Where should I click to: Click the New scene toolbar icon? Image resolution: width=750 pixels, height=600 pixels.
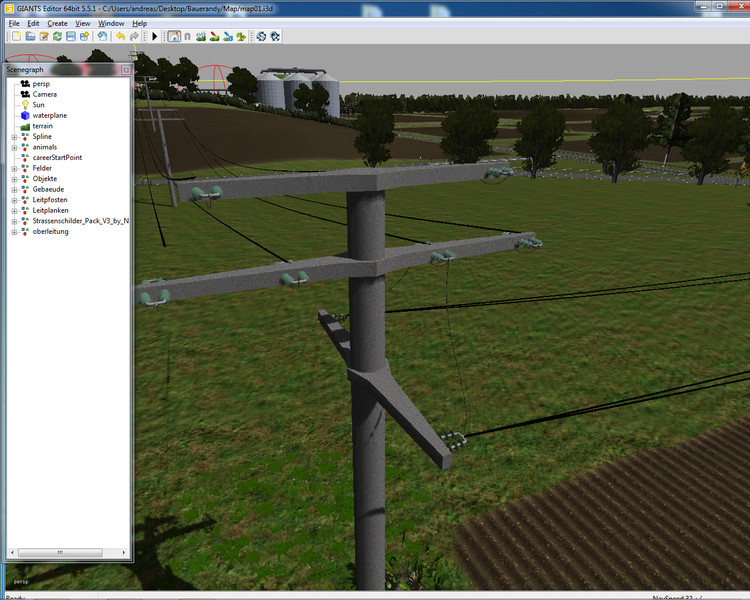(x=17, y=36)
